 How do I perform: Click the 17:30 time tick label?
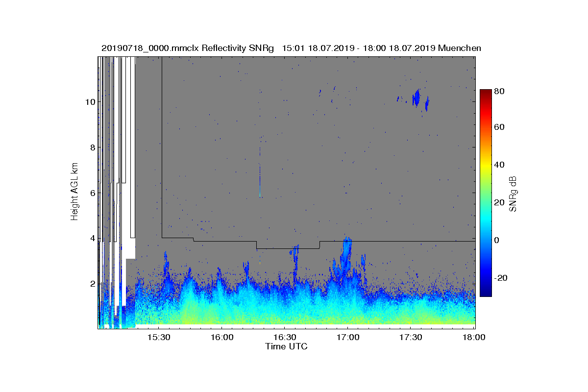pyautogui.click(x=411, y=337)
